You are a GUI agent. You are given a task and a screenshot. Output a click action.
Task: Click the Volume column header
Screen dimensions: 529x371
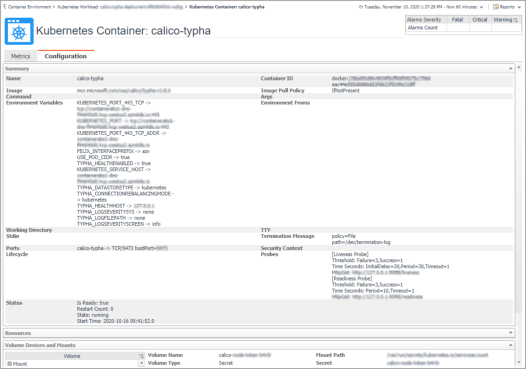click(72, 356)
